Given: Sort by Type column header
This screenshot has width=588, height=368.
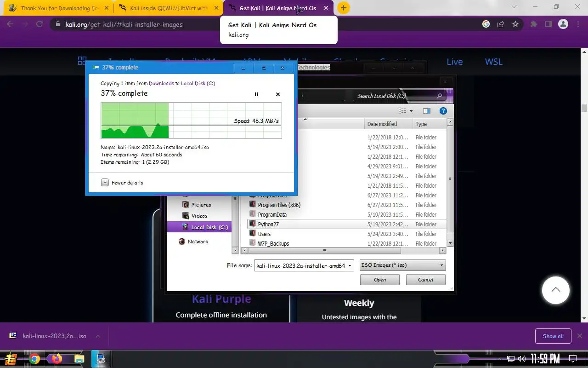Looking at the screenshot, I should [429, 124].
